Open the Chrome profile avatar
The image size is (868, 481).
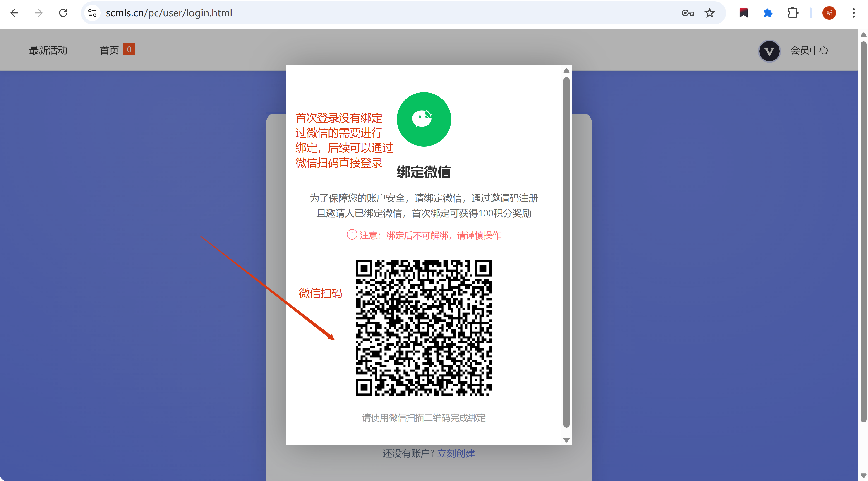(x=829, y=13)
